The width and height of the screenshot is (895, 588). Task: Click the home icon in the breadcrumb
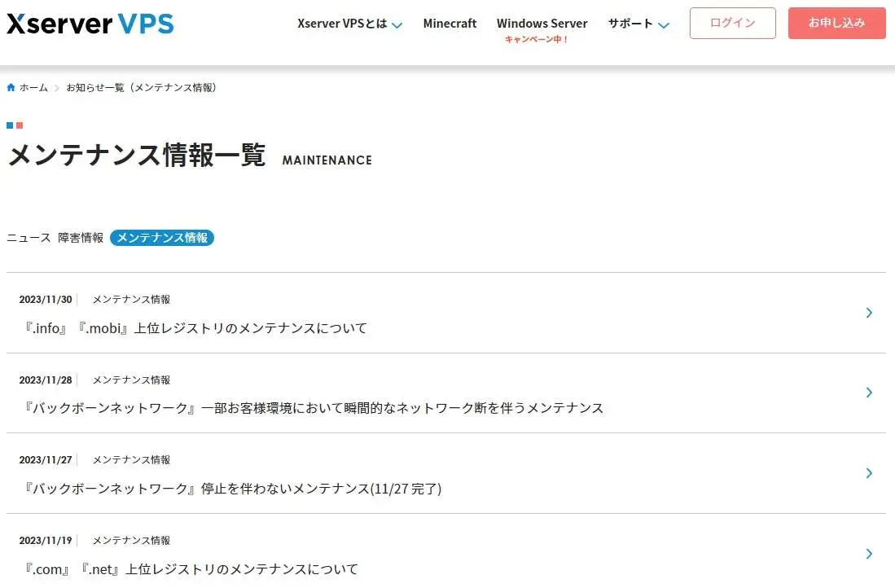[x=11, y=87]
